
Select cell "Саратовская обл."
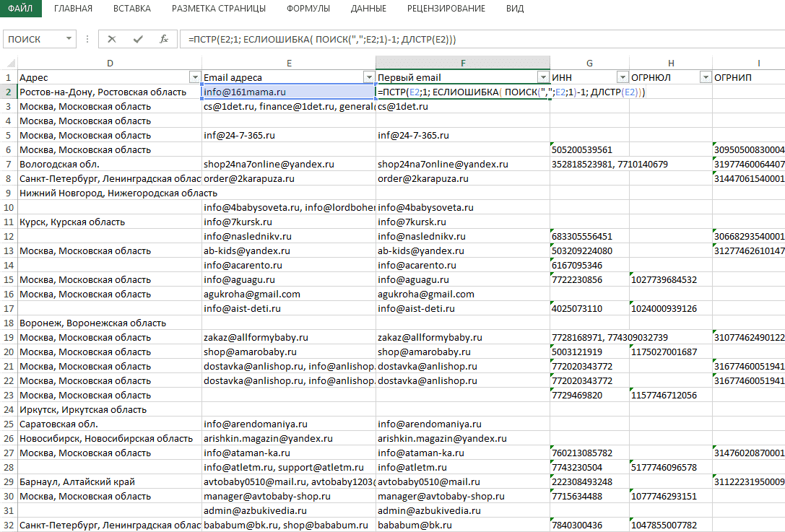click(110, 424)
